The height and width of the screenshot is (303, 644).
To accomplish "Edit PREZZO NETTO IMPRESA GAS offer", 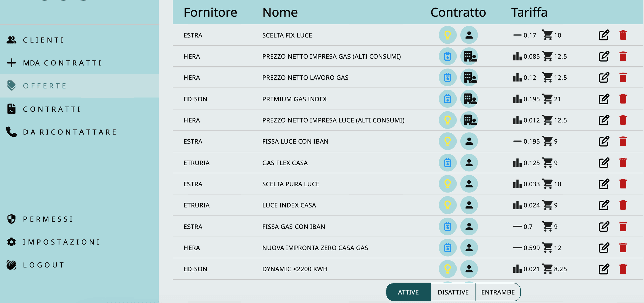I will 604,56.
